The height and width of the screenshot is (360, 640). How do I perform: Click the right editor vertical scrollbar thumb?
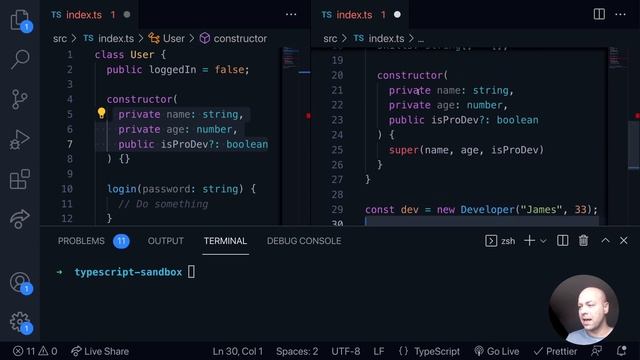click(634, 145)
